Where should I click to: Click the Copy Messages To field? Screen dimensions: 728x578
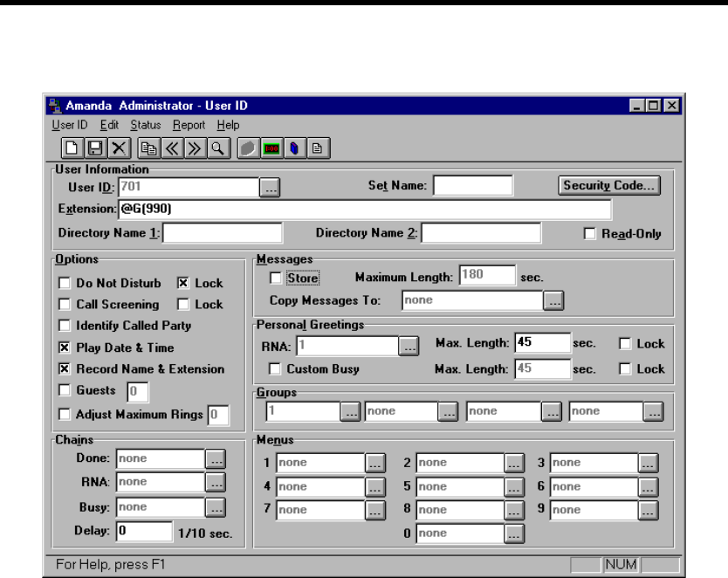472,300
